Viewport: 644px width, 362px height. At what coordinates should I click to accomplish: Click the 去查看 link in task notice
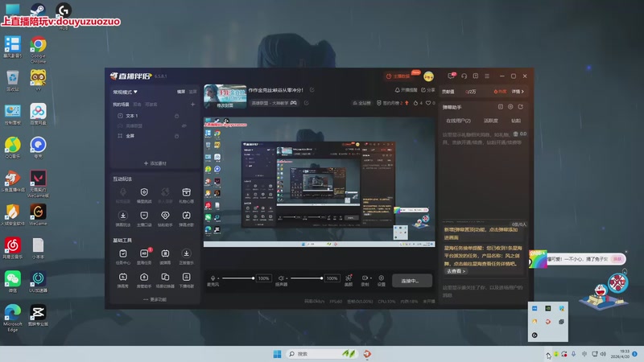(456, 271)
